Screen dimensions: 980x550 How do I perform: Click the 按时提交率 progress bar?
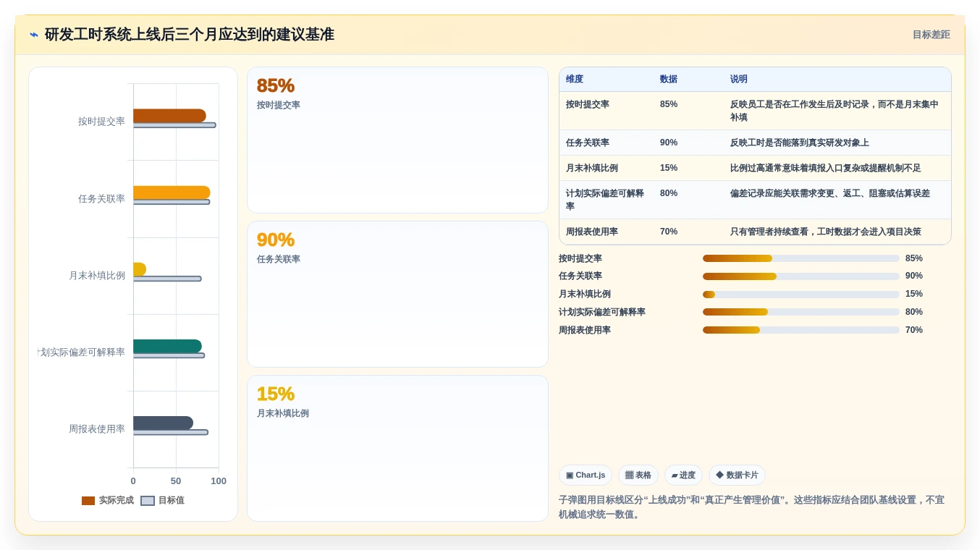pyautogui.click(x=801, y=258)
